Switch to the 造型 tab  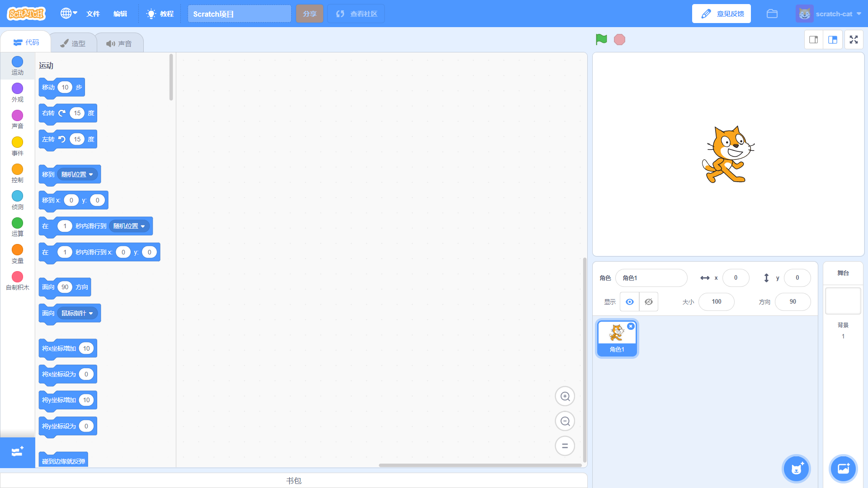(73, 43)
